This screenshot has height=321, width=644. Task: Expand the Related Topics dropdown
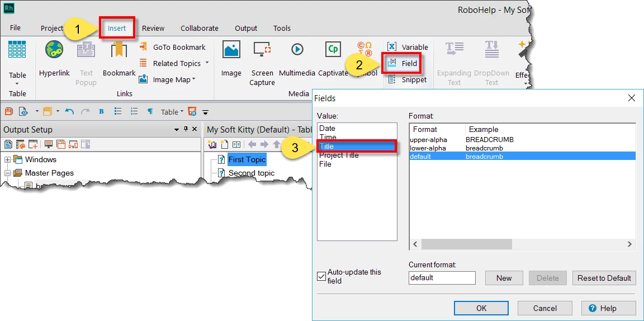tap(207, 63)
